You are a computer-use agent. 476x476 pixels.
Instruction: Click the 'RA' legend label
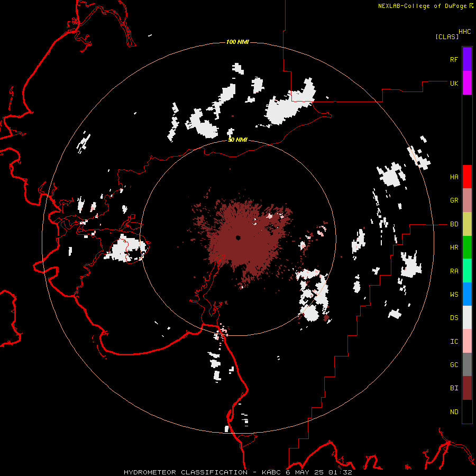coord(454,271)
